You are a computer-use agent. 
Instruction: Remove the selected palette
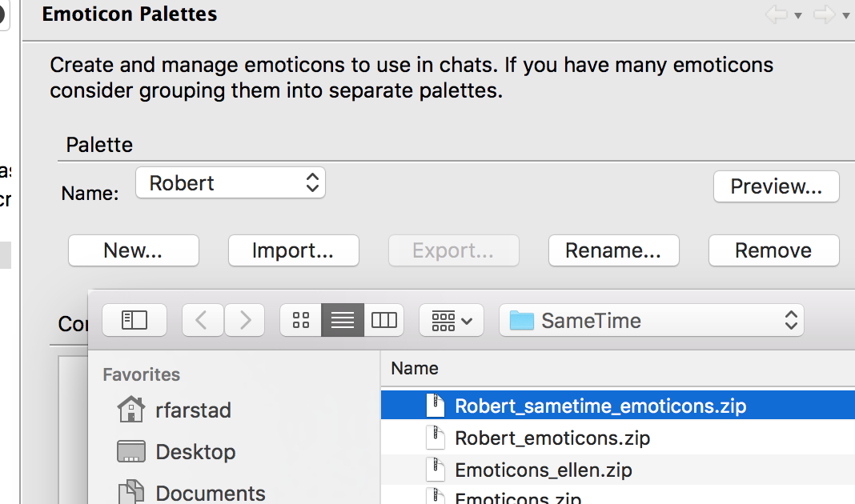pos(773,250)
